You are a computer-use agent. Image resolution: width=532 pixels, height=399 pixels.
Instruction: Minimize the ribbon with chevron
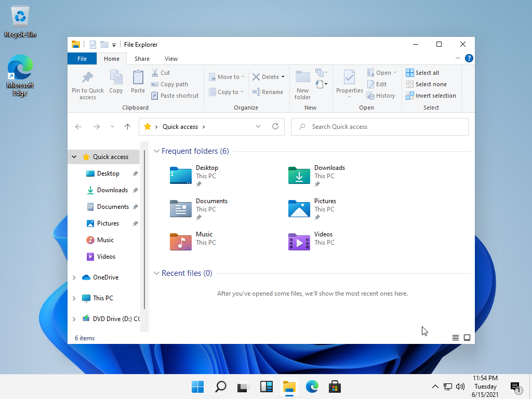click(x=457, y=58)
